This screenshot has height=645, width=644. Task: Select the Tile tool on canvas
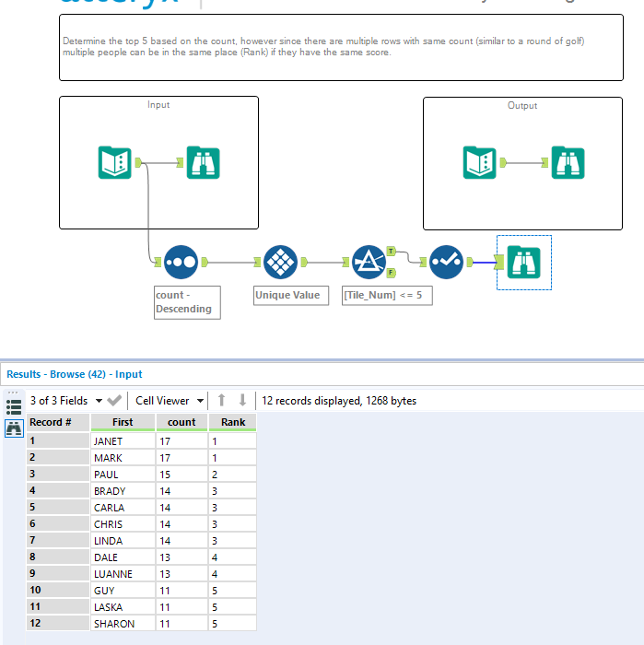280,262
